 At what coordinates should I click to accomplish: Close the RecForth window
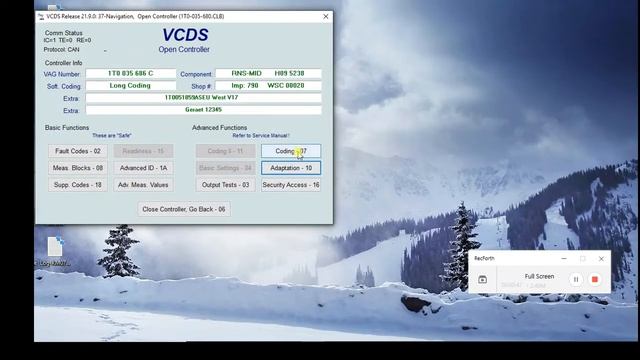pyautogui.click(x=601, y=259)
